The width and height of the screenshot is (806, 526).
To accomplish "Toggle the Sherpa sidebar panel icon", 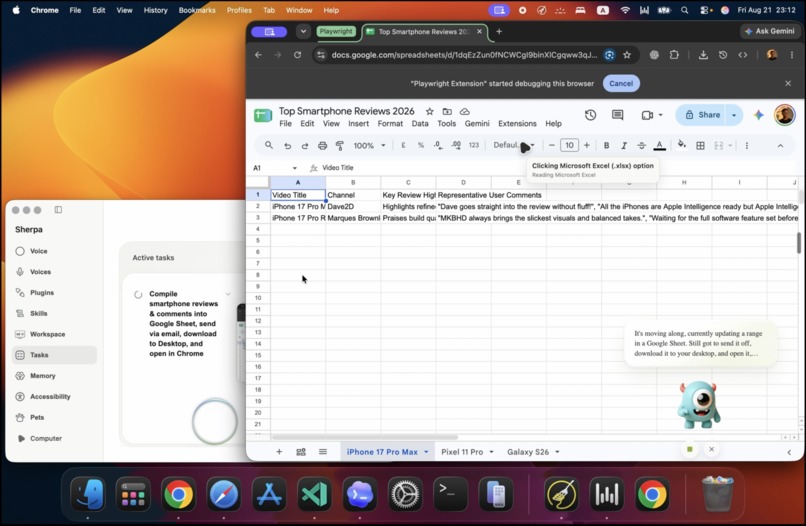I will point(58,210).
